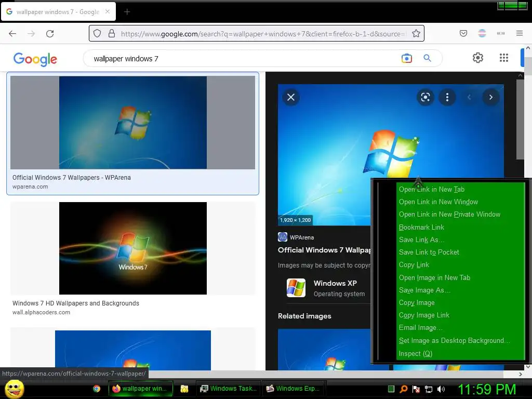This screenshot has height=399, width=532.
Task: Activate Google Lens on preview image
Action: pyautogui.click(x=425, y=97)
